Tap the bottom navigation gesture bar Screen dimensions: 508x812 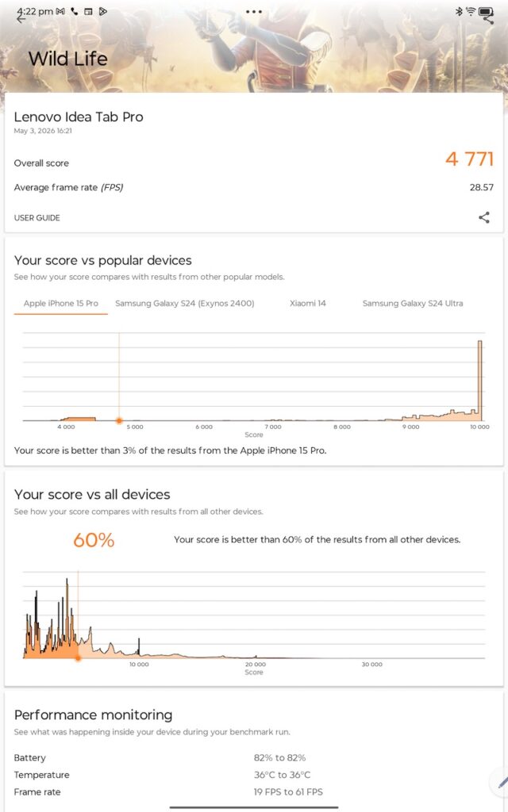[x=254, y=806]
